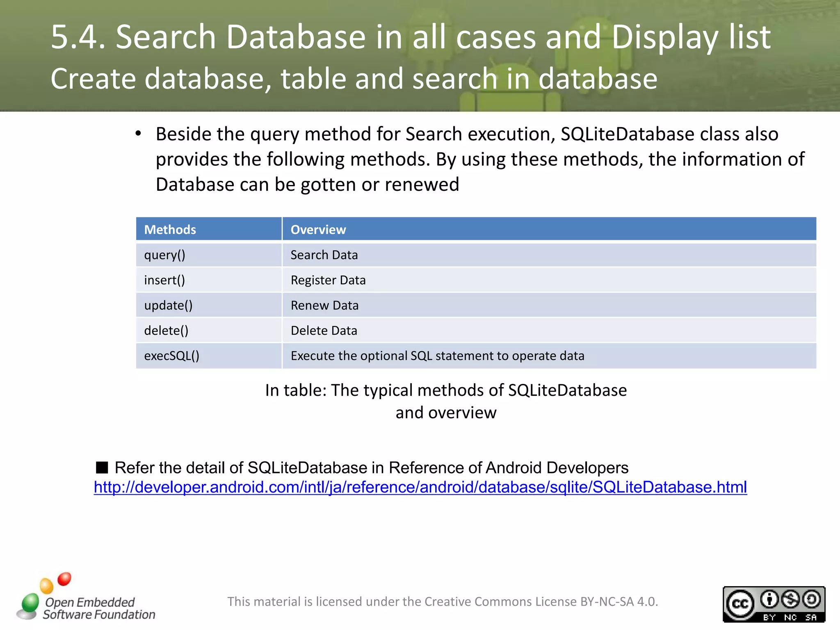Select the delete() table cell
Screen dimensions: 840x630
[209, 331]
